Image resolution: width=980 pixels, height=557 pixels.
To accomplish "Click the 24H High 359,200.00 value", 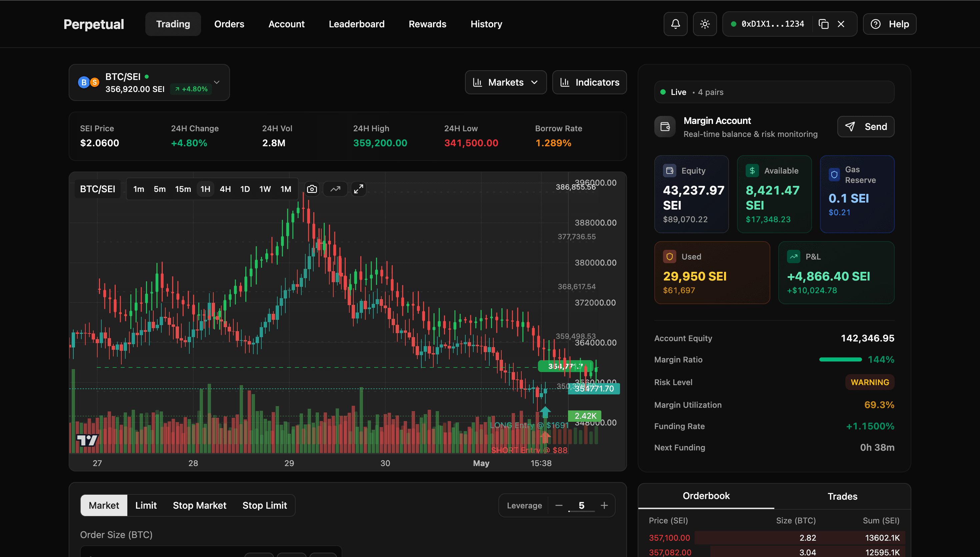I will pyautogui.click(x=380, y=143).
